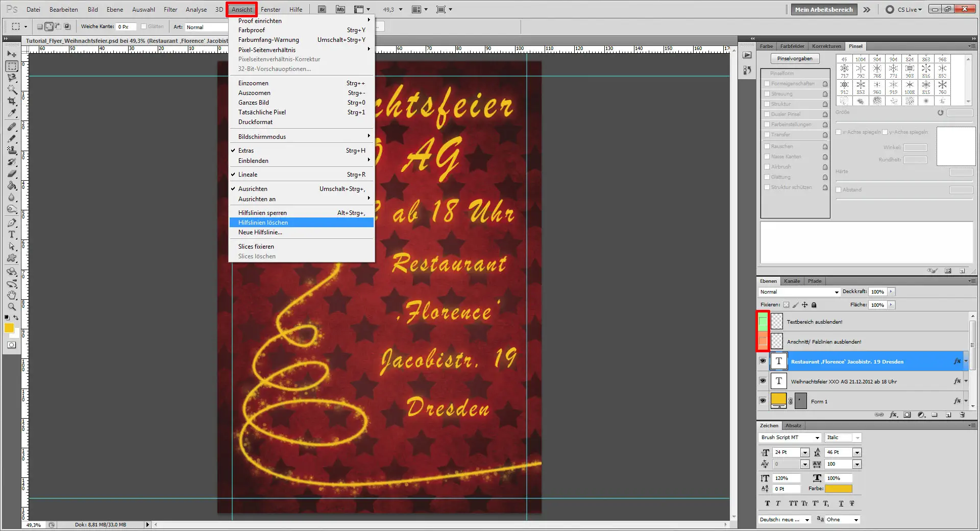The height and width of the screenshot is (531, 980).
Task: Select the Custom Shape tool
Action: point(12,258)
